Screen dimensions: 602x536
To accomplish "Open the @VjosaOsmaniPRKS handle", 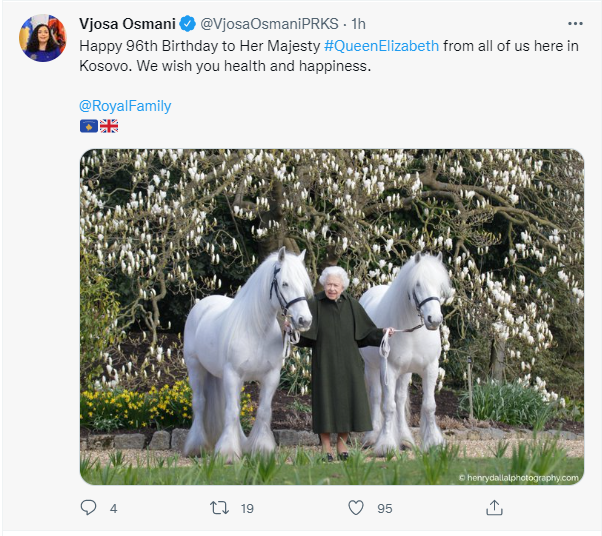I will pos(263,23).
